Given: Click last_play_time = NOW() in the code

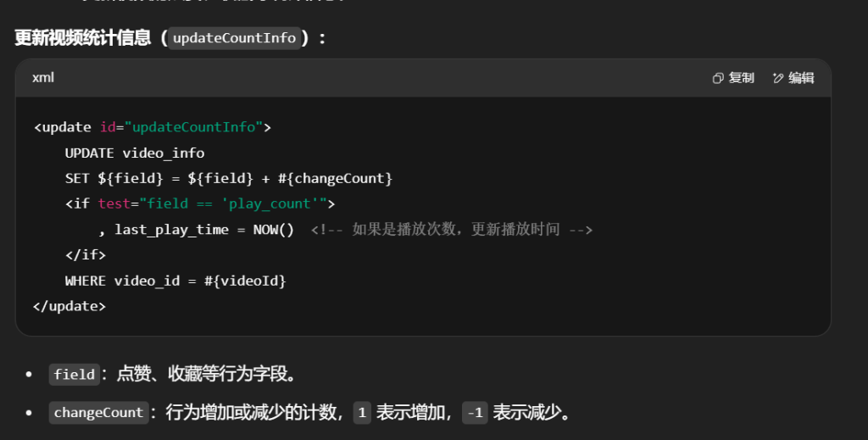Looking at the screenshot, I should point(203,230).
